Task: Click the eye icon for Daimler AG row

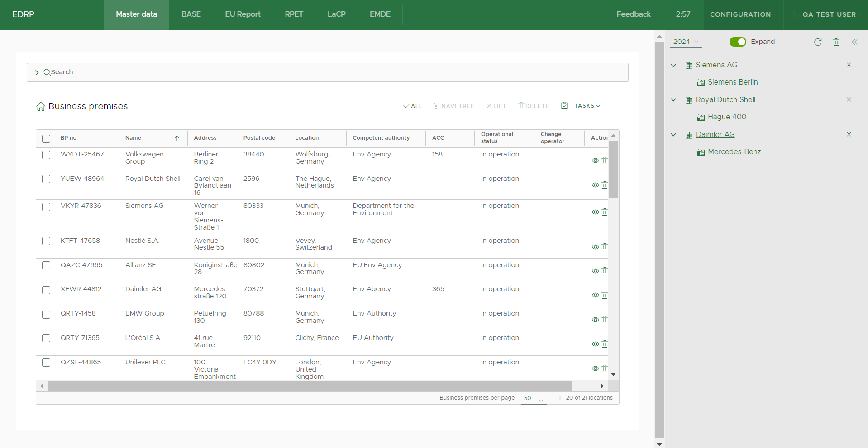Action: point(595,295)
